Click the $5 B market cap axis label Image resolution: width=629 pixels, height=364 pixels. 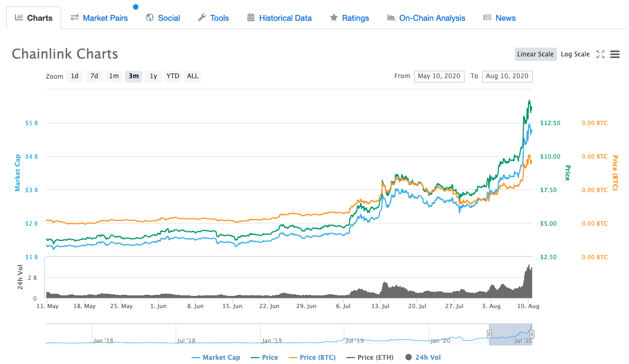(x=32, y=123)
